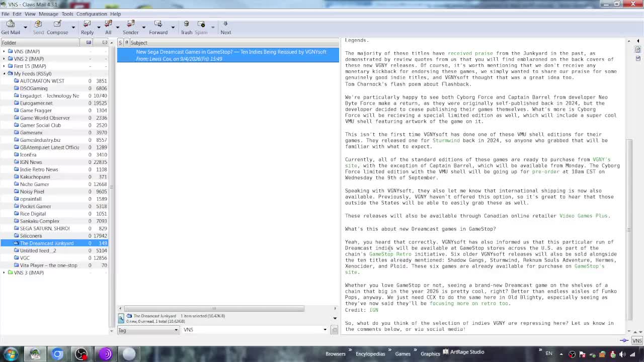
Task: Open the Sturmwind link in article
Action: [446, 141]
